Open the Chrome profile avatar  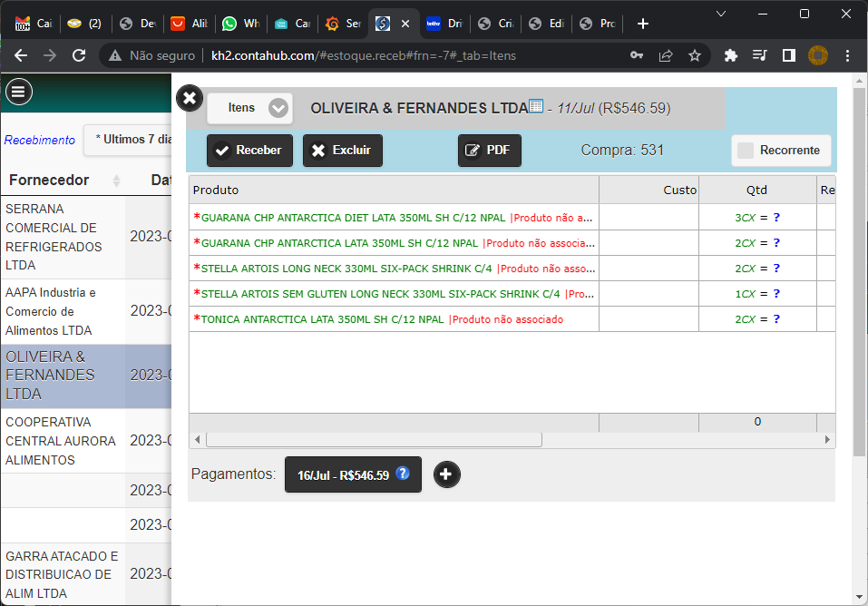coord(818,55)
